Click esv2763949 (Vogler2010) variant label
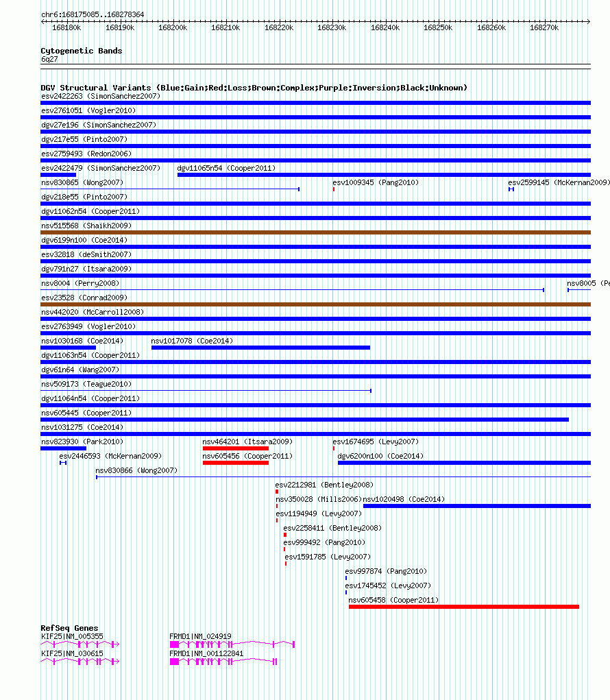 (x=88, y=326)
